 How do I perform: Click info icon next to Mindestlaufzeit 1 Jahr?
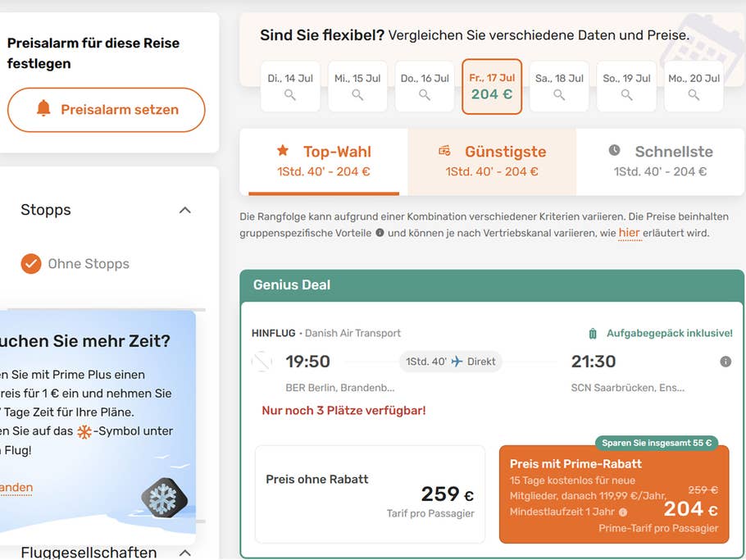click(x=623, y=512)
